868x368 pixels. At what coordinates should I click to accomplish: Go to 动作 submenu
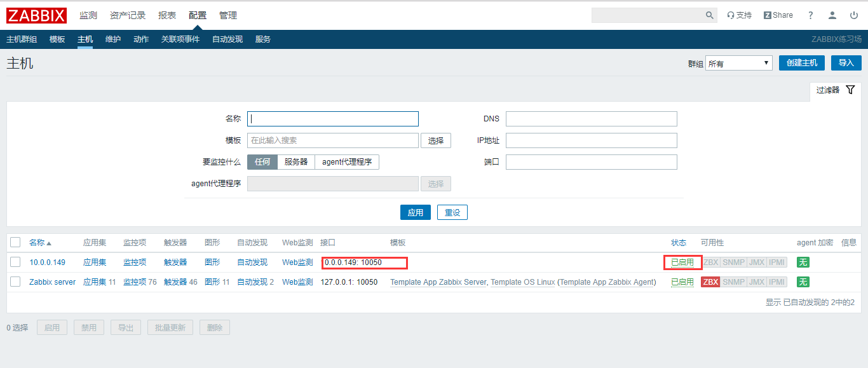click(141, 39)
